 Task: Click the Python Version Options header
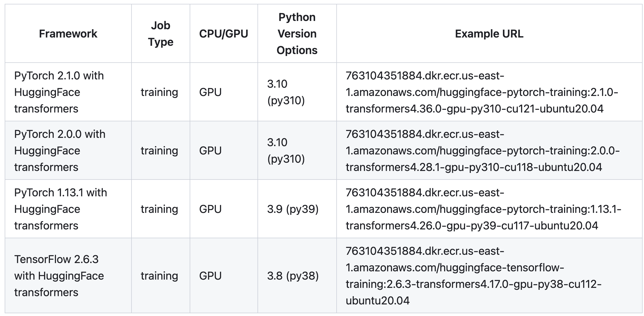pos(297,34)
